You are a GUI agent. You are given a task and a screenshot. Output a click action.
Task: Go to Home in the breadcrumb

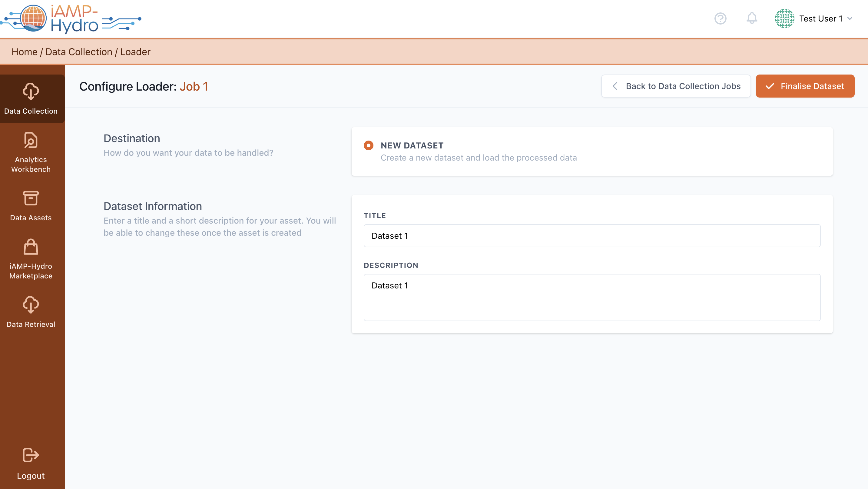[x=24, y=52]
